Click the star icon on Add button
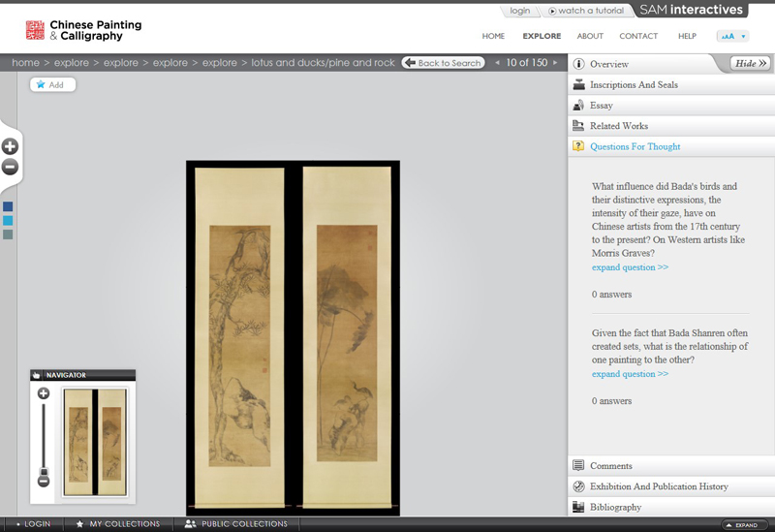The image size is (775, 532). point(41,84)
